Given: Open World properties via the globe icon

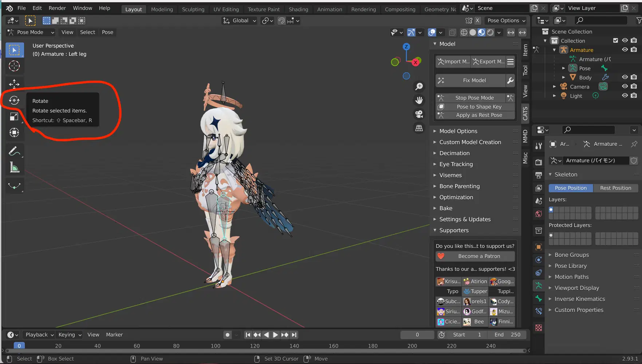Looking at the screenshot, I should (x=538, y=214).
